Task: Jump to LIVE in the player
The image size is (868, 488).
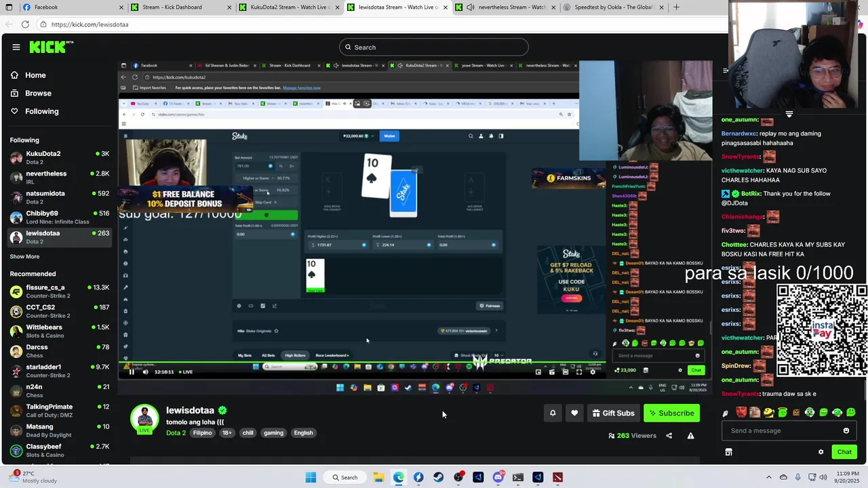Action: coord(184,371)
